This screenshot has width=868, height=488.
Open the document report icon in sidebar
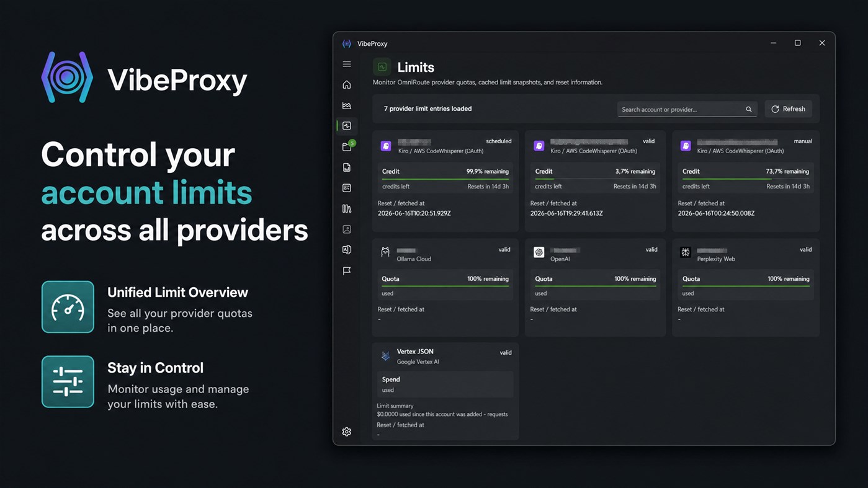tap(347, 167)
